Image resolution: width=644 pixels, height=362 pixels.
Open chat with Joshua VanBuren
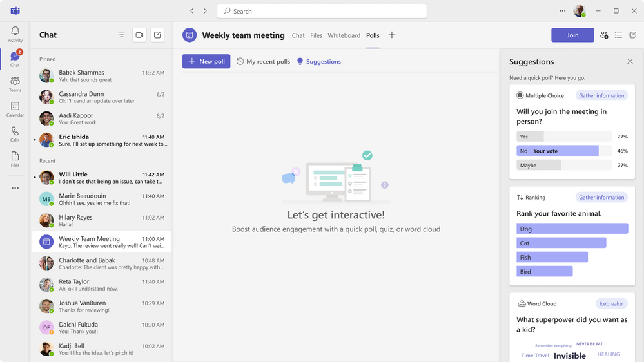(x=102, y=306)
